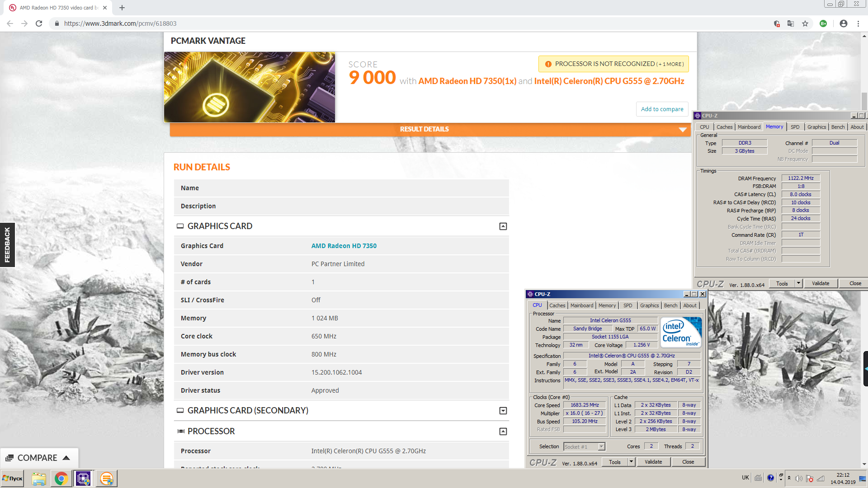The width and height of the screenshot is (868, 488).
Task: Open Mainboard tab in front CPU-Z window
Action: [x=582, y=305]
